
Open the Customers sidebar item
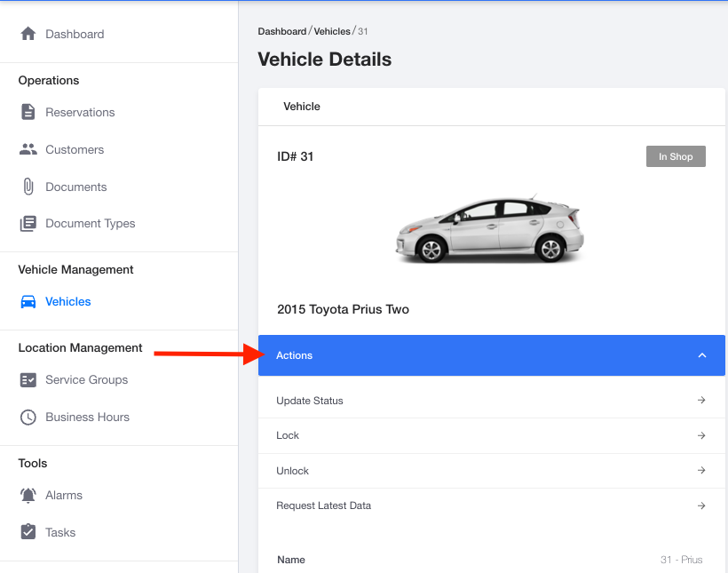[75, 149]
